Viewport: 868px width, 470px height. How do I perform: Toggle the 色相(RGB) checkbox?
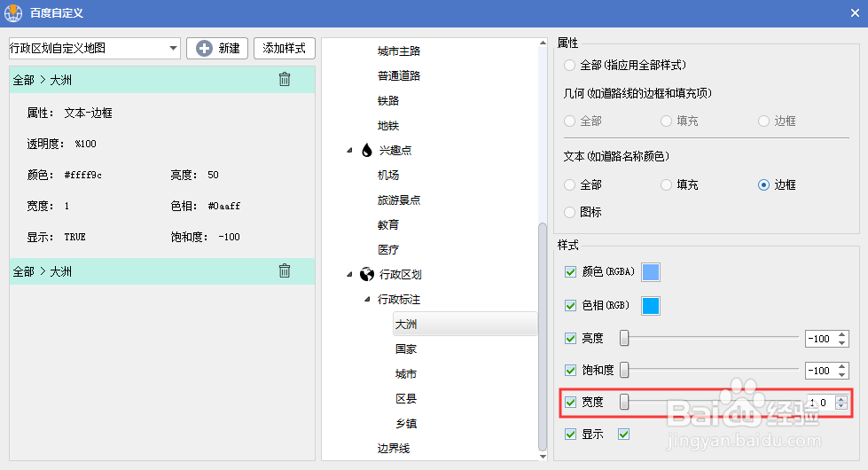pyautogui.click(x=570, y=306)
